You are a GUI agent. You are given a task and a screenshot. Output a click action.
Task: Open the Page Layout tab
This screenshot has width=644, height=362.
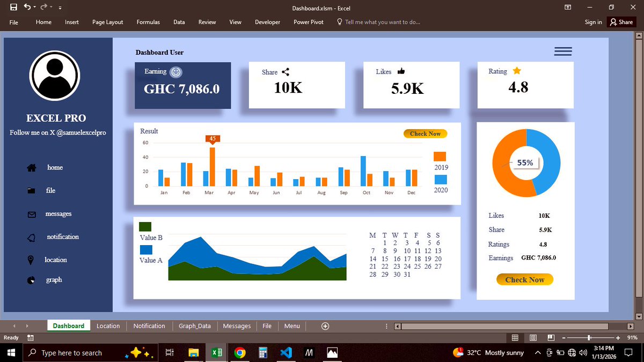[107, 22]
